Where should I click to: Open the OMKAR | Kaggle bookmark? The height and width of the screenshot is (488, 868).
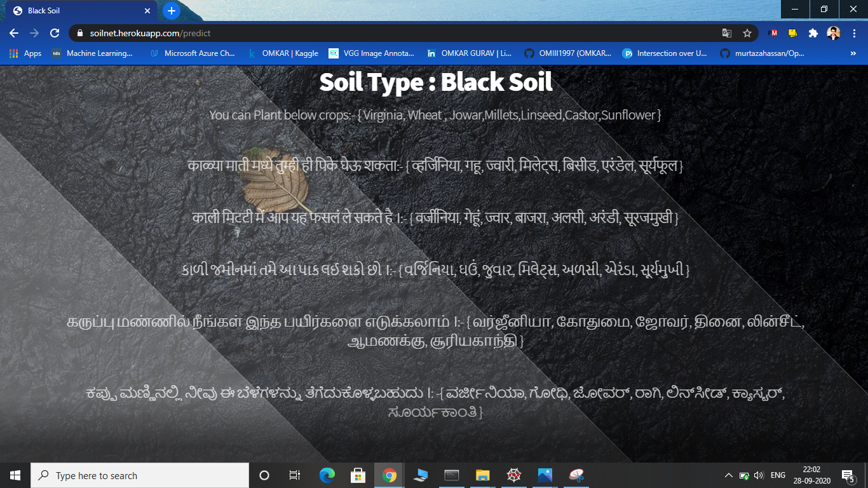[x=283, y=53]
